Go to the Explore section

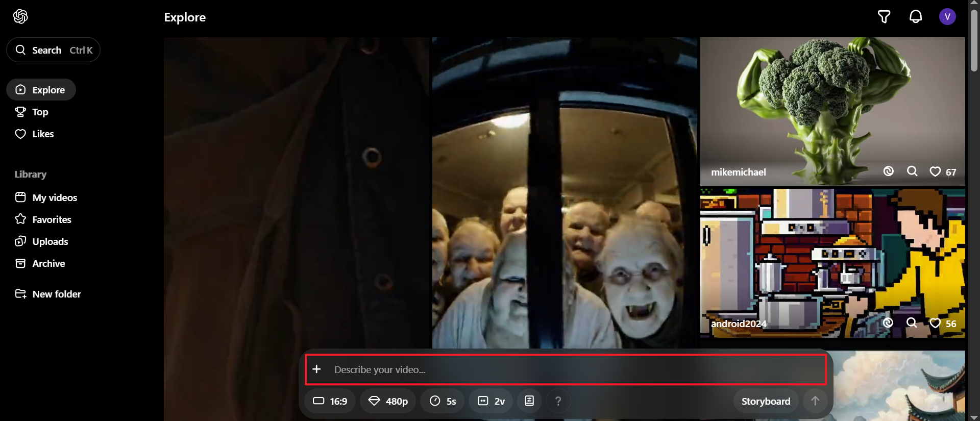click(x=41, y=90)
